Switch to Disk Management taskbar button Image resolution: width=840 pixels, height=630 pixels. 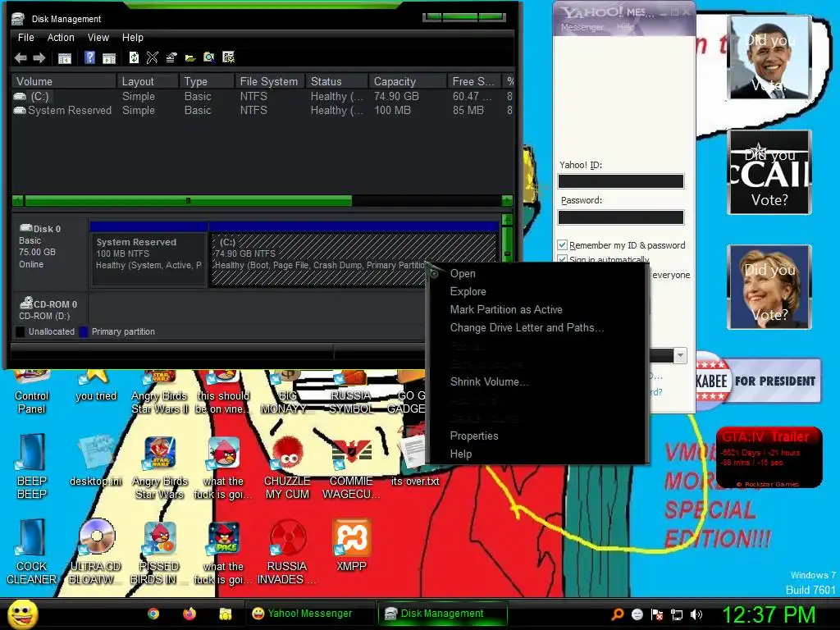[442, 614]
